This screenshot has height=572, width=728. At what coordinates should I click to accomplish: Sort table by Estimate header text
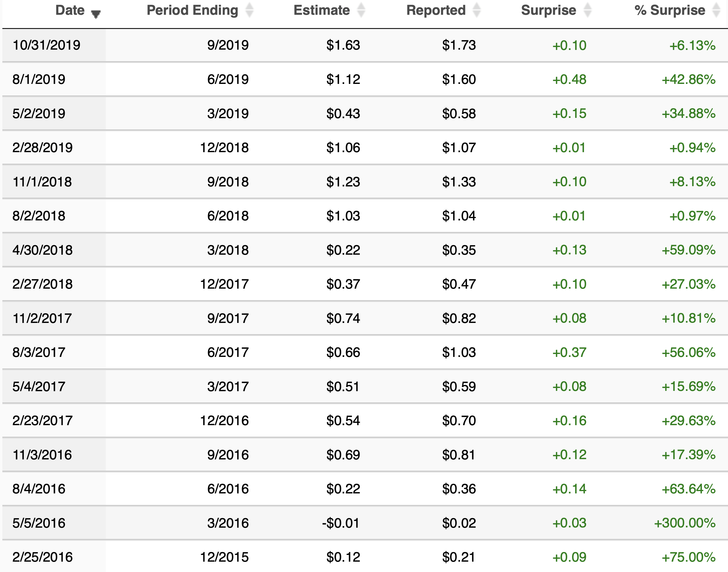point(322,10)
